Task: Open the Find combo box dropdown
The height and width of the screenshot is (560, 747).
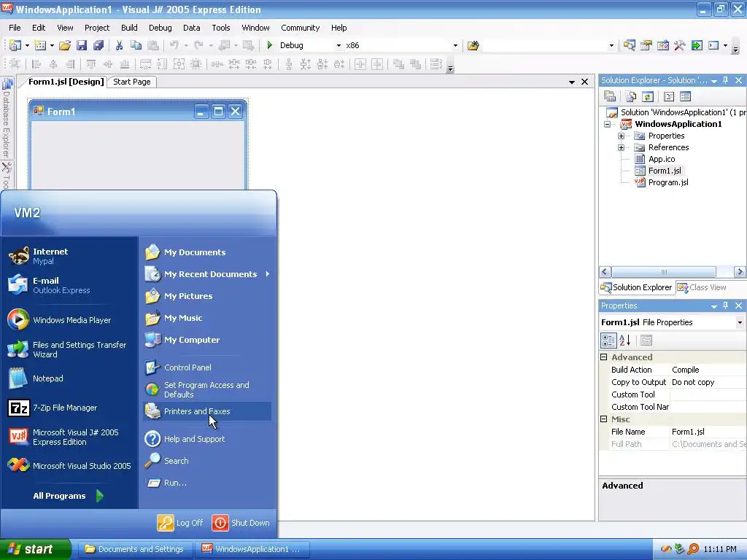Action: pyautogui.click(x=612, y=46)
